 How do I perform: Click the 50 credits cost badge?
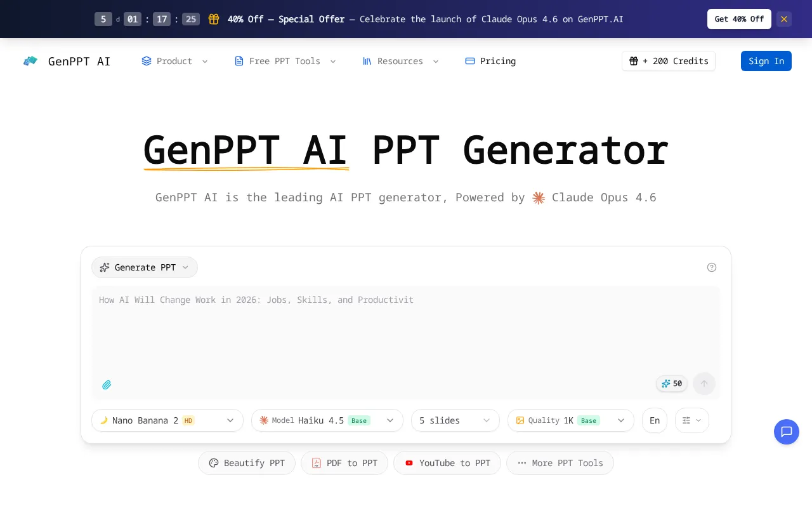672,384
